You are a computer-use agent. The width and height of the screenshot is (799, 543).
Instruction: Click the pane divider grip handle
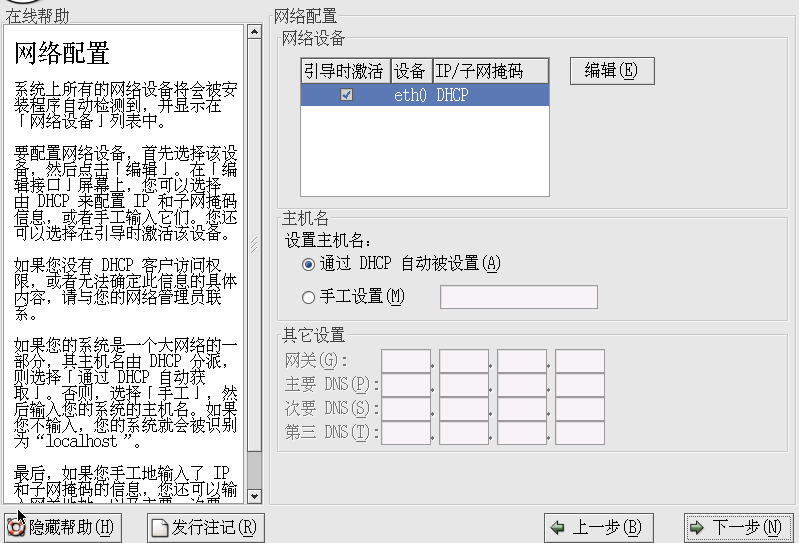[254, 246]
